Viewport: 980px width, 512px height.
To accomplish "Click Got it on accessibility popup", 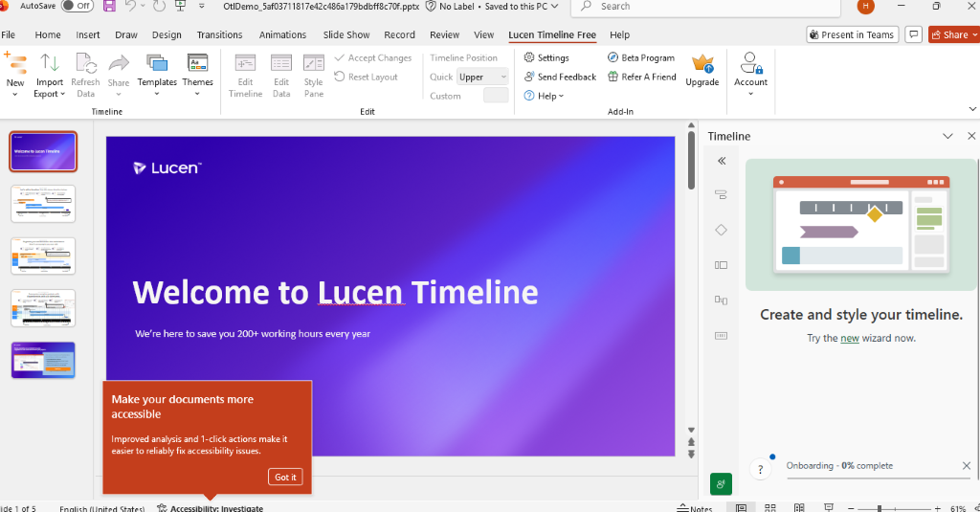I will point(285,477).
